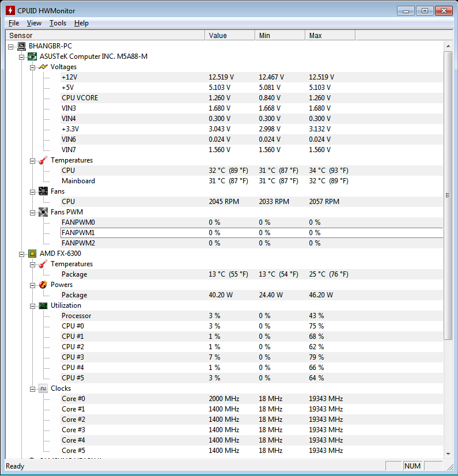Viewport: 458px width, 476px height.
Task: Click the ASUSTeK motherboard icon
Action: pos(32,56)
